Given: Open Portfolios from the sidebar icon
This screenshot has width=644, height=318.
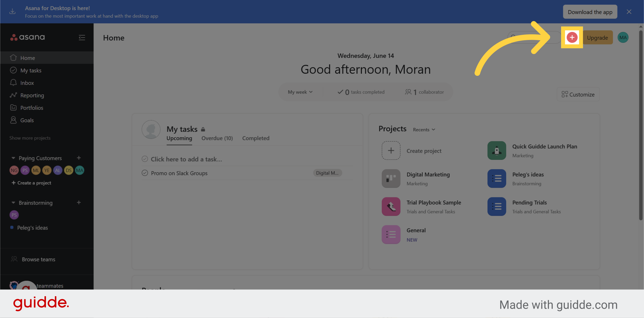Looking at the screenshot, I should 13,107.
